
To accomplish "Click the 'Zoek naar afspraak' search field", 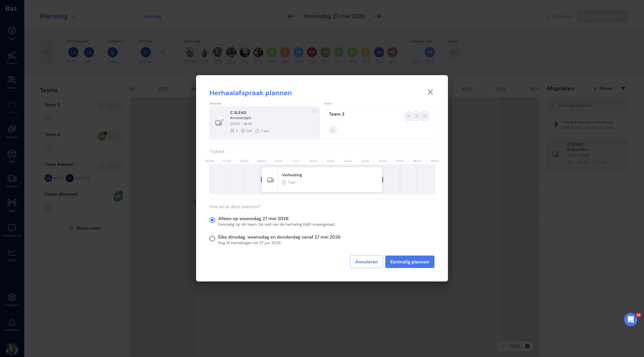I will pyautogui.click(x=587, y=106).
